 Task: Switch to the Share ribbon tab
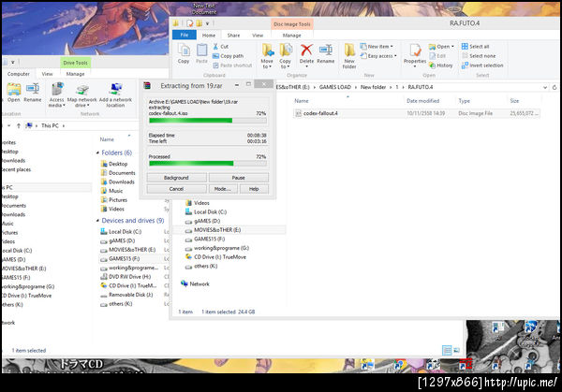click(233, 35)
